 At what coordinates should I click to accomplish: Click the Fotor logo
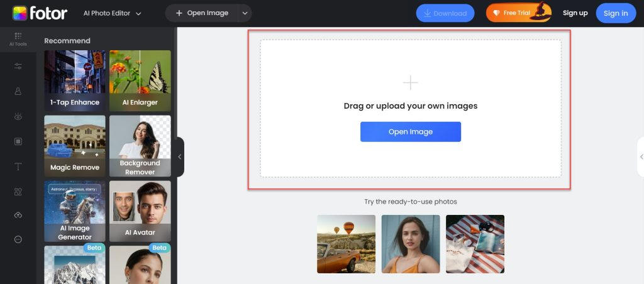pos(40,13)
